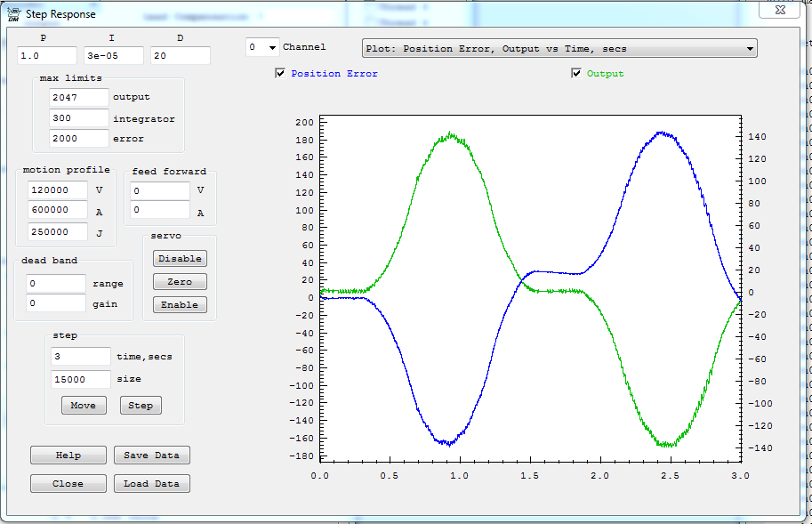
Task: Toggle the Output plot checkbox
Action: (x=576, y=74)
